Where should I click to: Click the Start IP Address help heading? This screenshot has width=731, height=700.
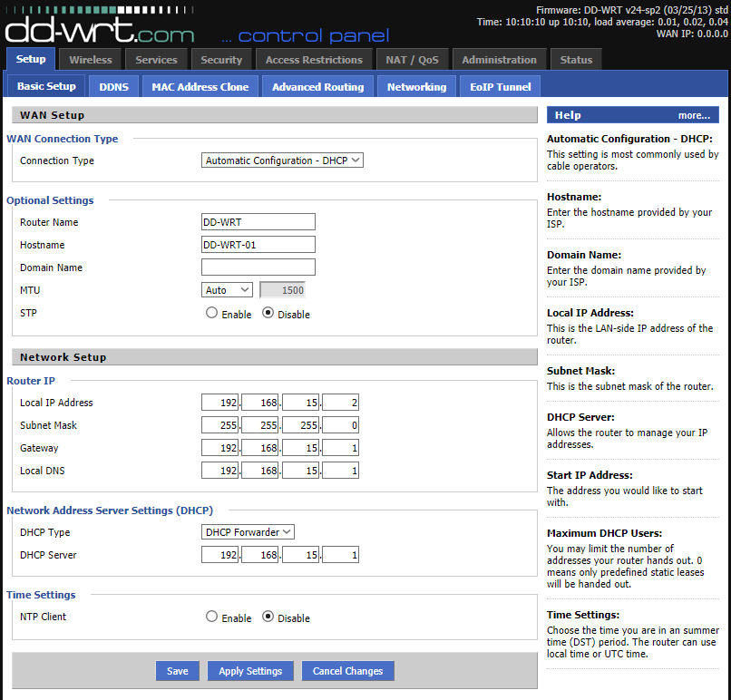coord(590,475)
